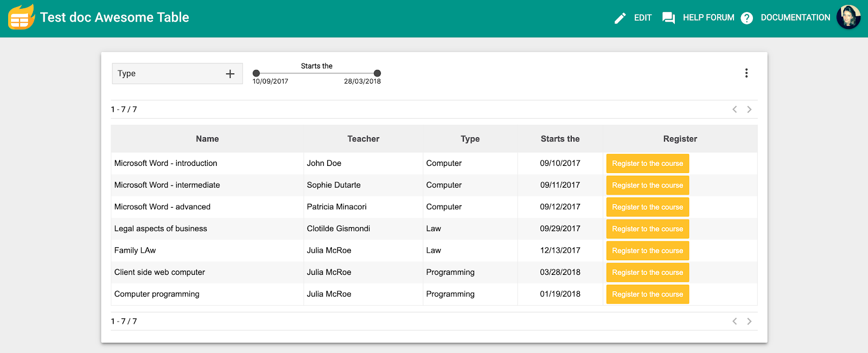Click the bottom previous page arrow
The height and width of the screenshot is (353, 868).
[735, 321]
